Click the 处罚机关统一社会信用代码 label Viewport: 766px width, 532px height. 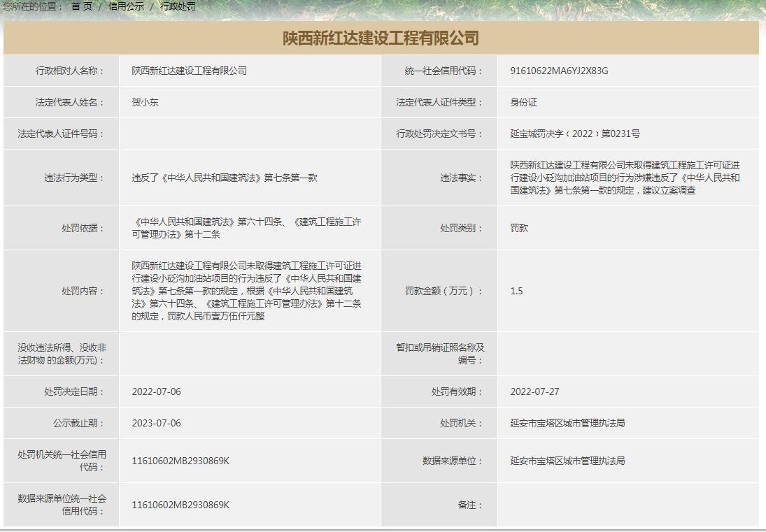point(62,461)
